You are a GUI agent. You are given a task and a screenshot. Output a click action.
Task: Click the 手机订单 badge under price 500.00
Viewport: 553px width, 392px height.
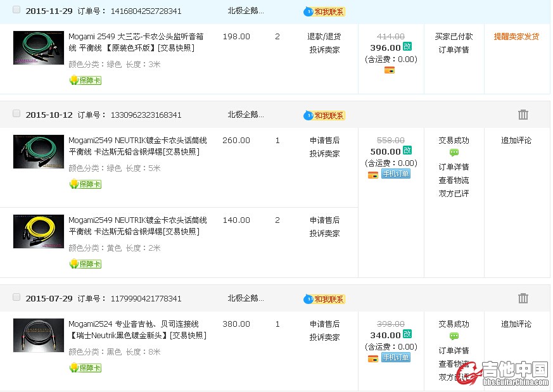click(396, 174)
